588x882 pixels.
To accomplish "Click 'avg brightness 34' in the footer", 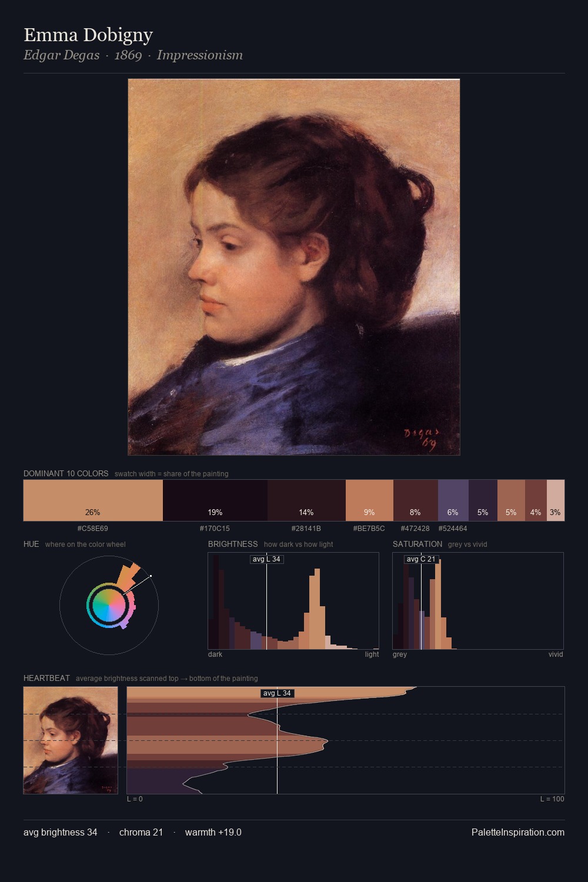I will [x=61, y=832].
